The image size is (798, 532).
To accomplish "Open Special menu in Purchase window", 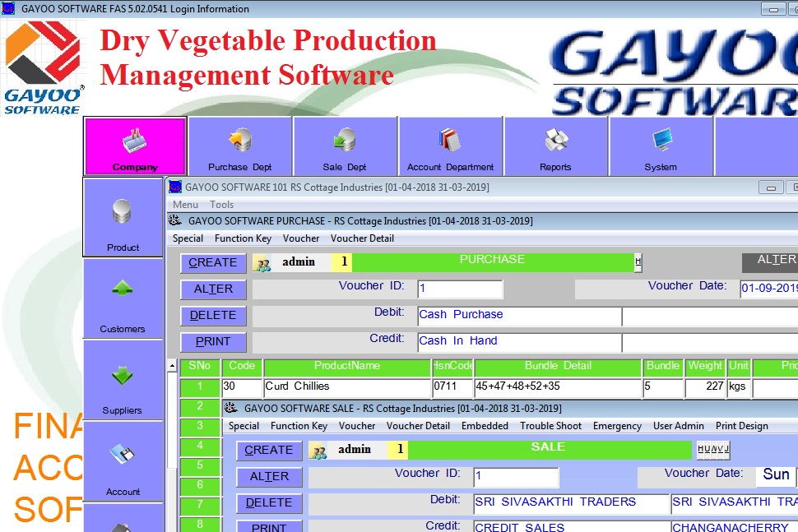I will (188, 238).
